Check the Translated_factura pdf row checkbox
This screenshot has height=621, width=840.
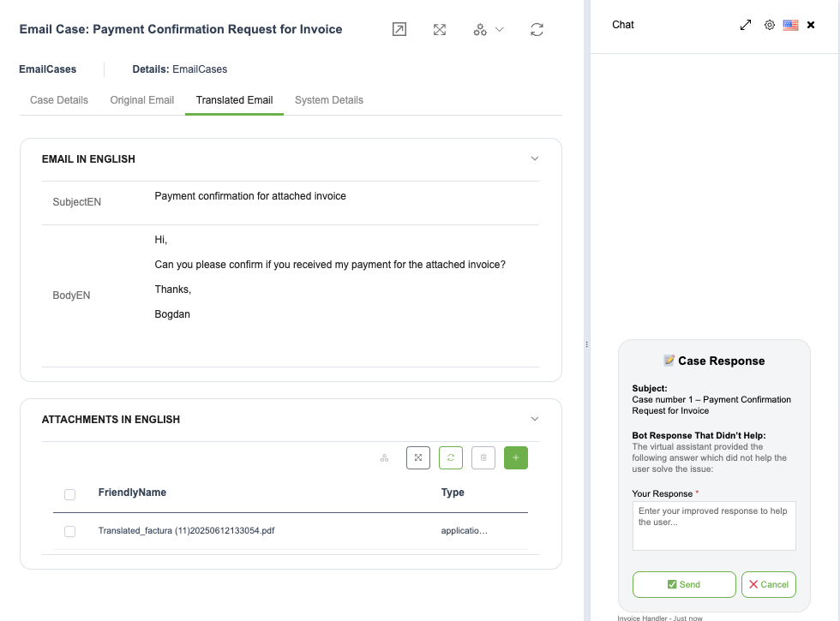(x=69, y=531)
